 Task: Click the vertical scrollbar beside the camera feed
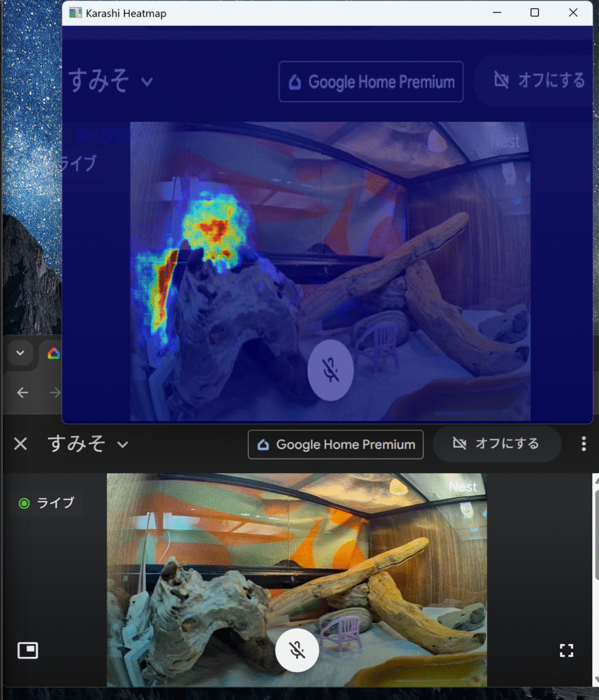click(594, 547)
